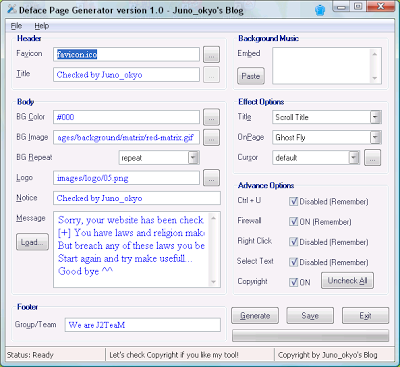This screenshot has height=367, width=400.
Task: Click the Notice input field
Action: pyautogui.click(x=137, y=198)
